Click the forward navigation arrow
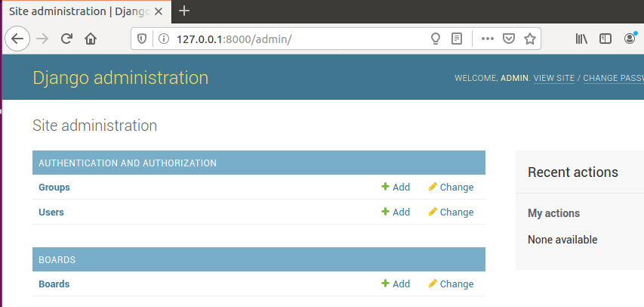This screenshot has width=644, height=307. point(42,39)
